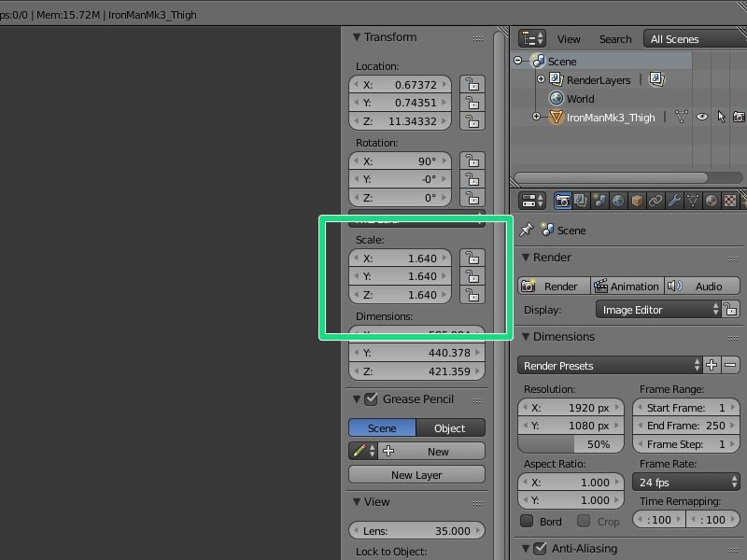Screen dimensions: 747x560
Task: Click the End Frame 250 field
Action: pyautogui.click(x=686, y=426)
